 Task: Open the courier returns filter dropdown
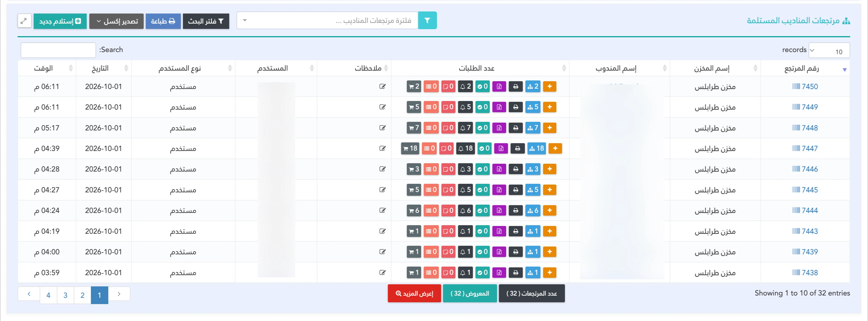coord(327,21)
